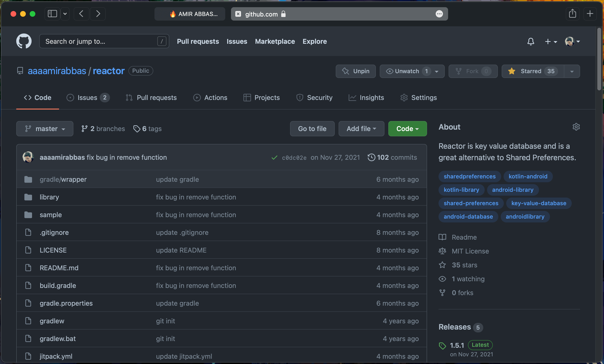Expand the master branch dropdown
The height and width of the screenshot is (364, 604).
pos(45,129)
